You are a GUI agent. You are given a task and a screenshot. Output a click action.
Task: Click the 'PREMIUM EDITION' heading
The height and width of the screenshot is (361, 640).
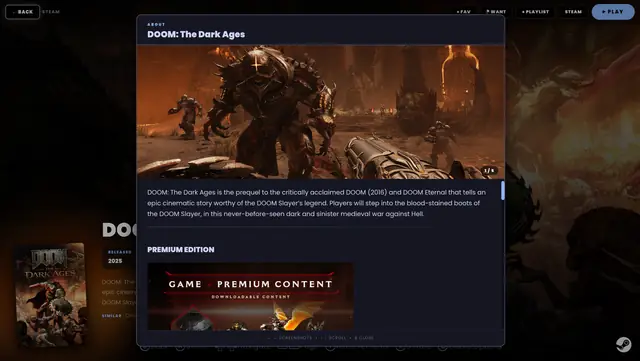tap(181, 250)
